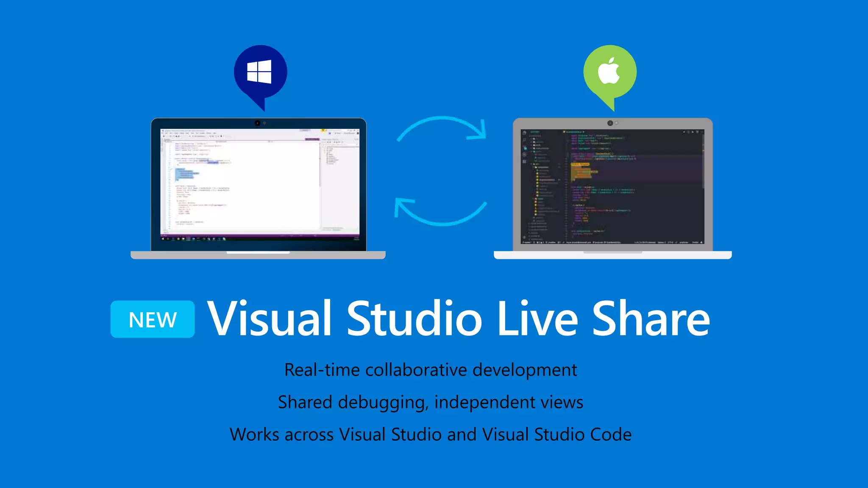Click the upper sync arrow pointing right
This screenshot has width=868, height=488.
pos(442,129)
